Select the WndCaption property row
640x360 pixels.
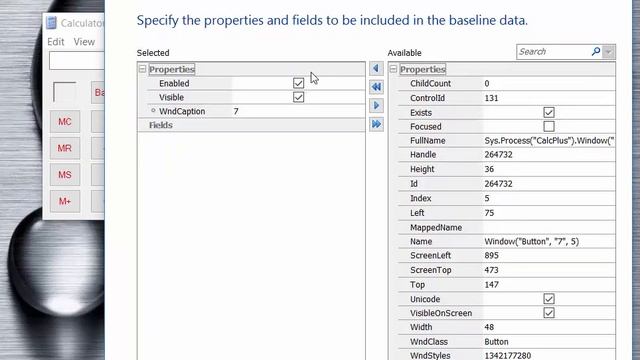251,111
